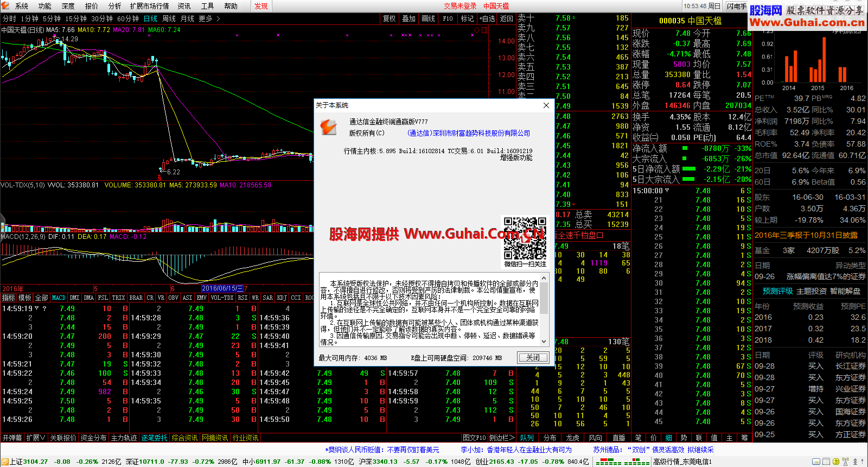Open the 深圳市财富趋势科技股份有限公司 link
868x467 pixels.
tap(468, 133)
